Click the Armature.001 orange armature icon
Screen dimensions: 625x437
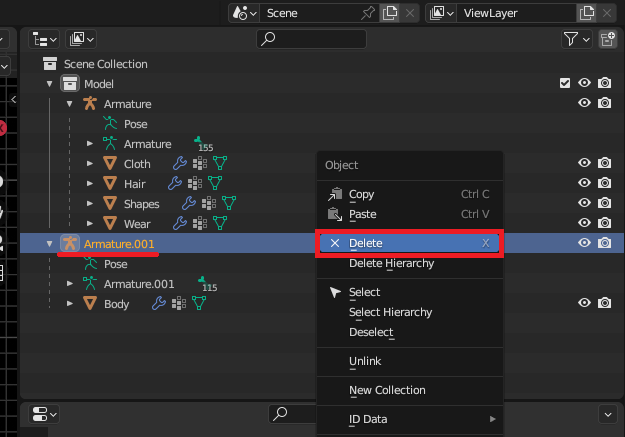[x=70, y=243]
